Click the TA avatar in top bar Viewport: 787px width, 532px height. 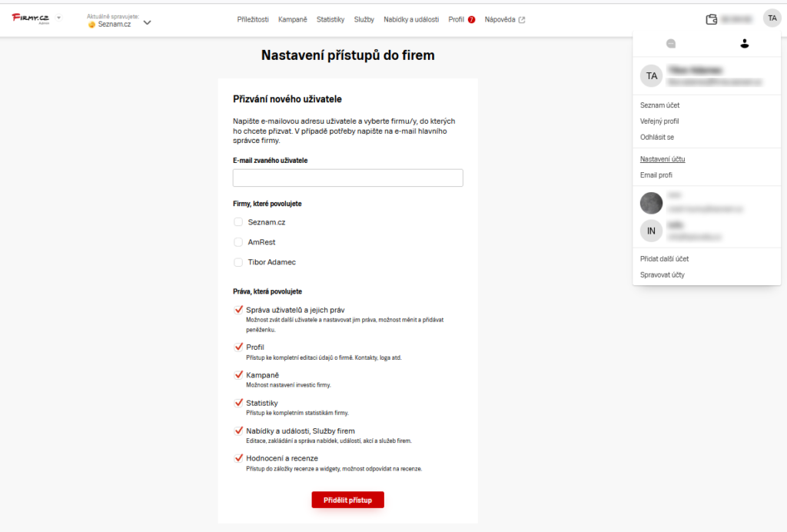coord(772,18)
